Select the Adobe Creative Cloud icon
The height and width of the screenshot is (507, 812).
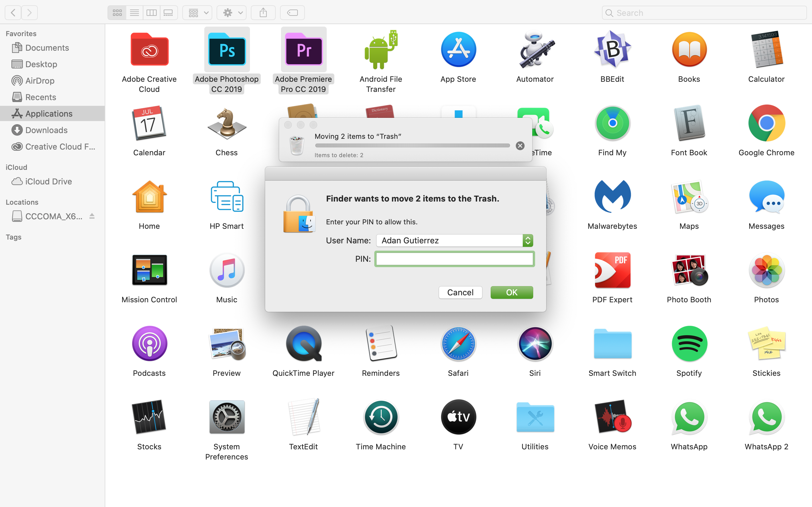click(x=149, y=50)
